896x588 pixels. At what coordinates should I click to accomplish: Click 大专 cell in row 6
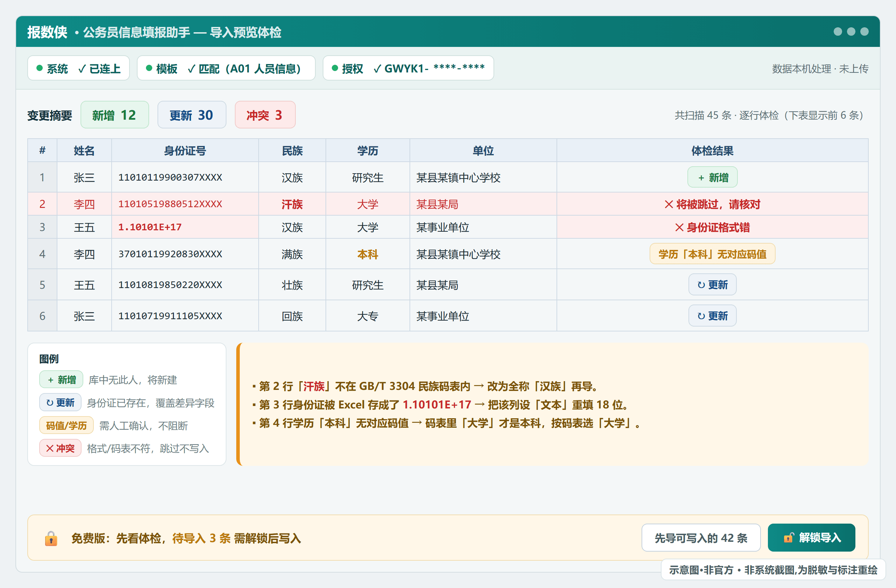(x=367, y=316)
